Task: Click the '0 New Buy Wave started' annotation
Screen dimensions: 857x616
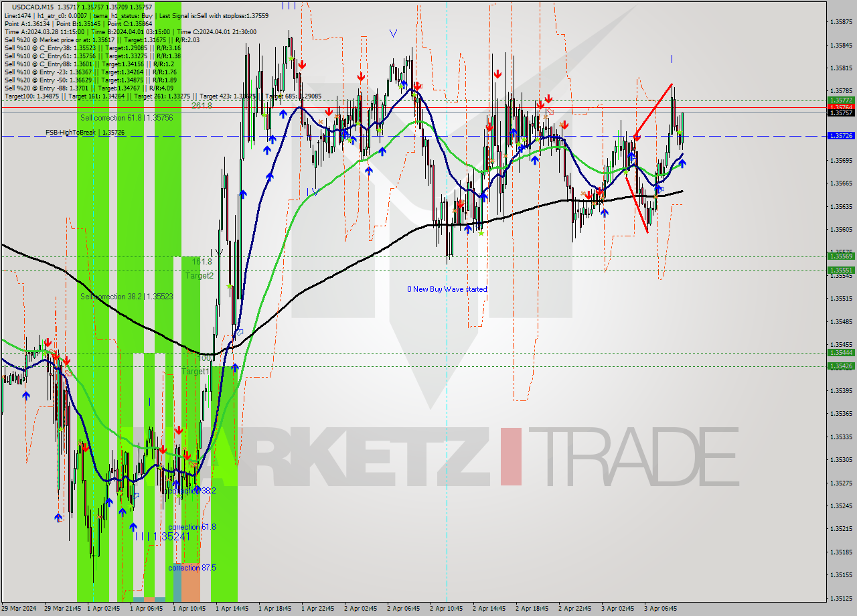Action: click(447, 289)
